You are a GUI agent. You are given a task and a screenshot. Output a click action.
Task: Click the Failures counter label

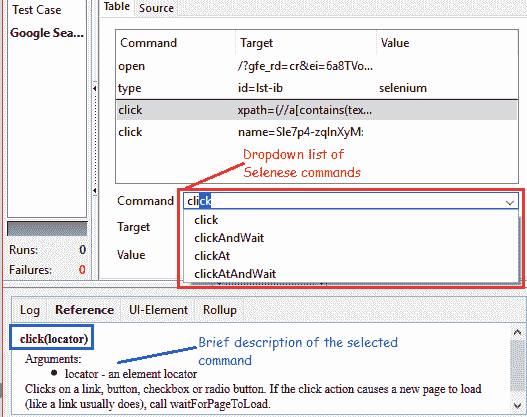30,270
